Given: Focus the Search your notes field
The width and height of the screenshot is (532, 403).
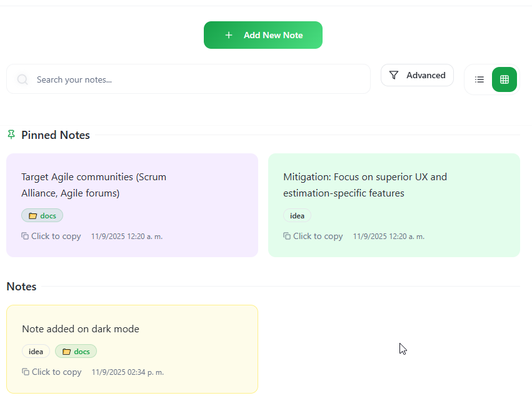Looking at the screenshot, I should [188, 79].
